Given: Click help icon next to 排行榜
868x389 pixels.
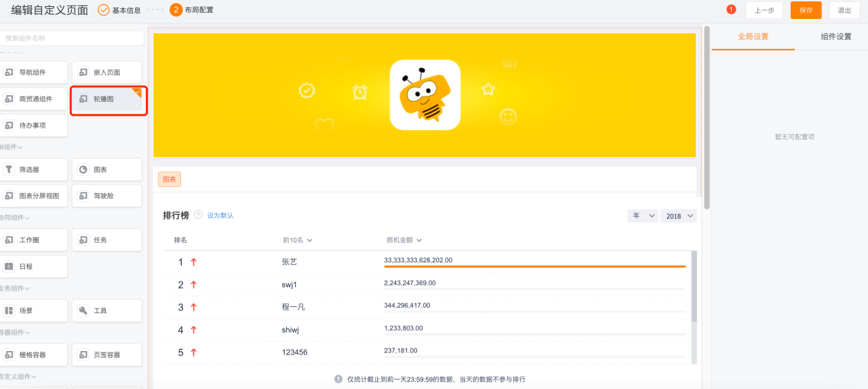Looking at the screenshot, I should pos(198,215).
